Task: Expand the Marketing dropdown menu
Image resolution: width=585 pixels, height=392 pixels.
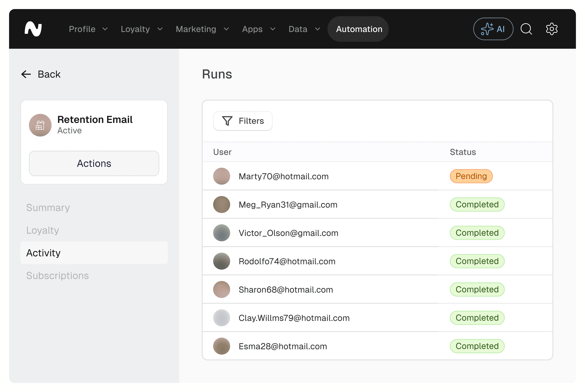Action: 202,29
